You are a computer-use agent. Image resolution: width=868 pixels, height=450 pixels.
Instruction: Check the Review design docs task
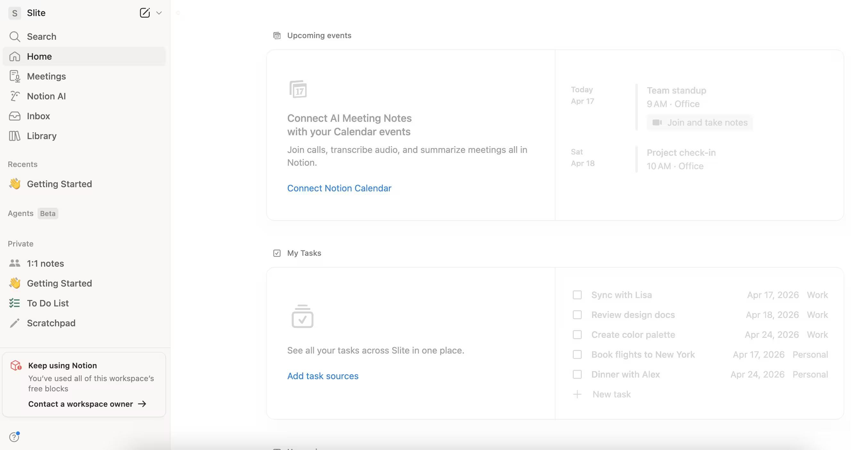click(x=577, y=315)
